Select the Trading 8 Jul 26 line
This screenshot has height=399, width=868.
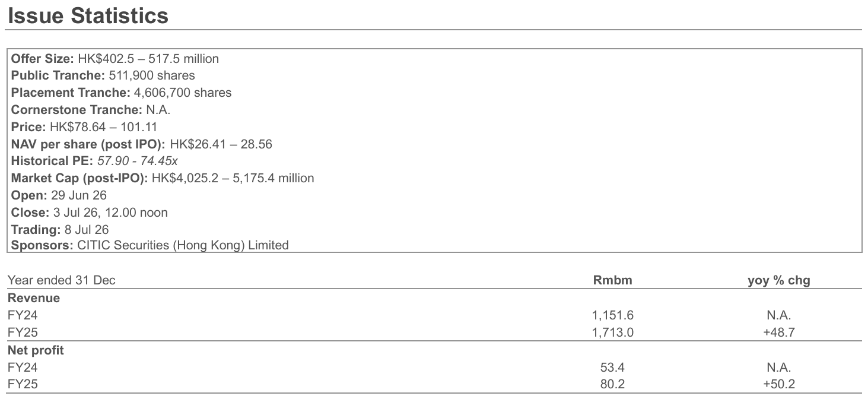point(60,229)
